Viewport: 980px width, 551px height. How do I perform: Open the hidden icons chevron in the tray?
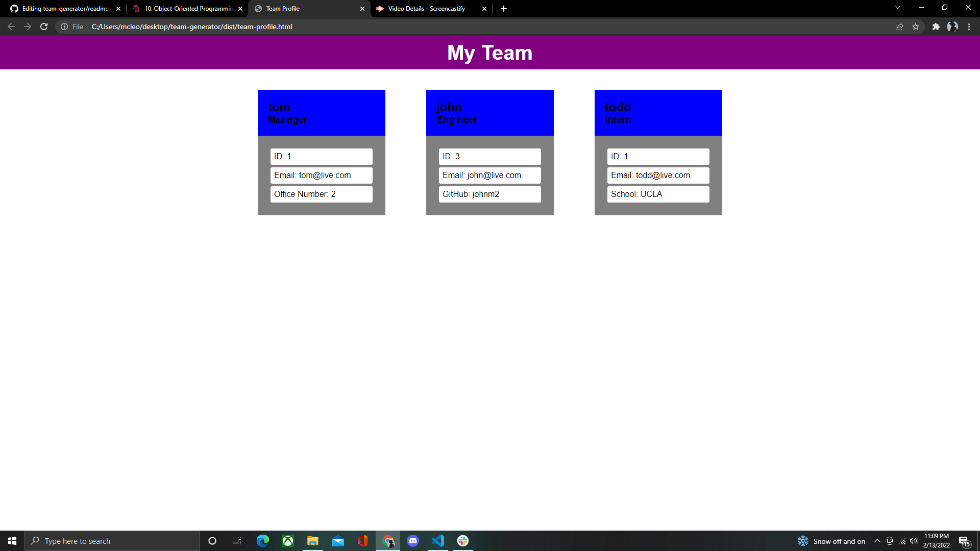(877, 541)
